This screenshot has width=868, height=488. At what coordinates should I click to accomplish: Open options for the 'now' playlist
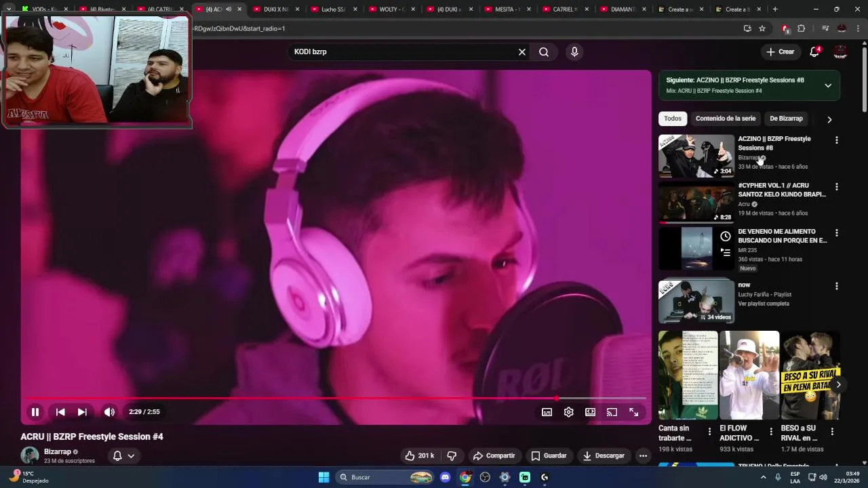pyautogui.click(x=836, y=286)
